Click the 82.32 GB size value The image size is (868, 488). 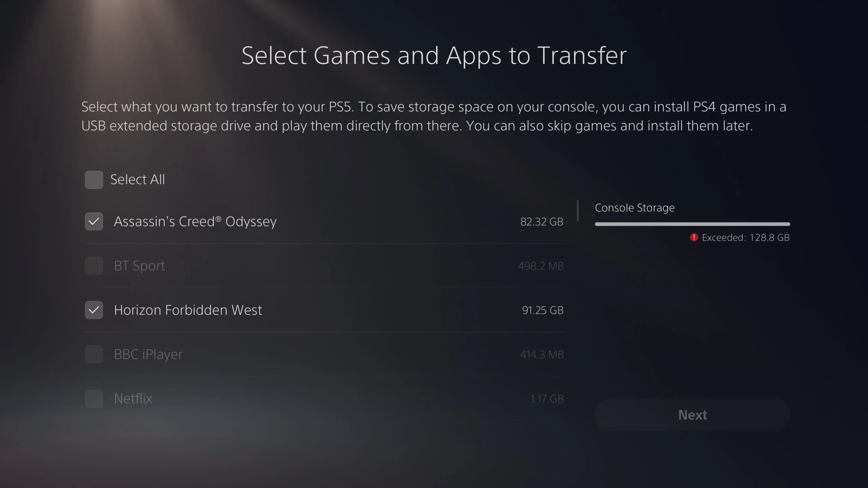(x=542, y=222)
